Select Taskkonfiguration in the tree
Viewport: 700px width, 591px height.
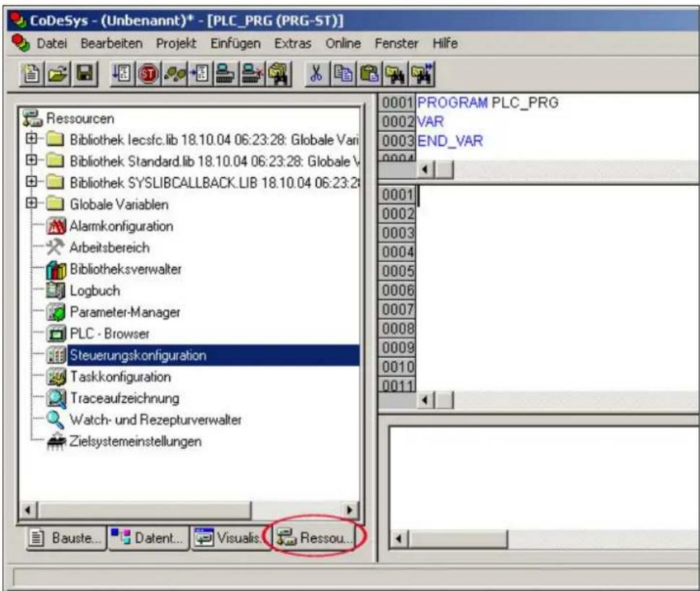point(120,377)
